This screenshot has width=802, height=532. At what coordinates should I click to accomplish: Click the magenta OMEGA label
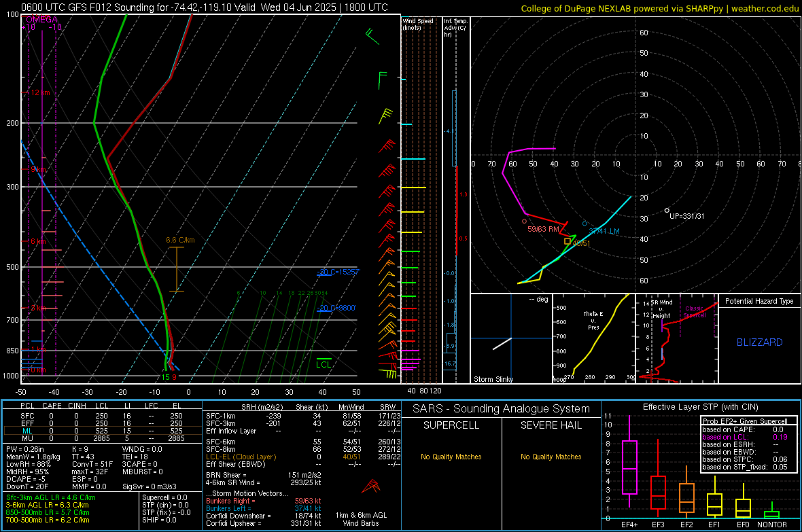point(41,20)
